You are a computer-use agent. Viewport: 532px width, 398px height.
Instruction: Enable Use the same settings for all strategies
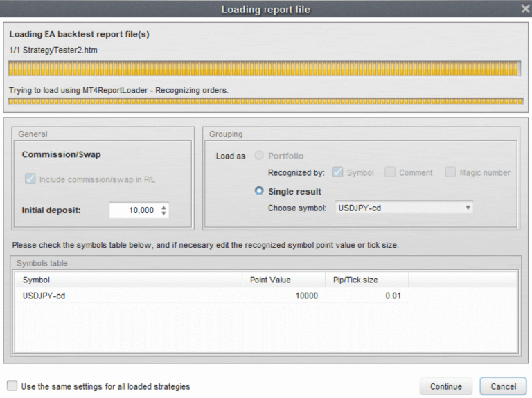12,386
